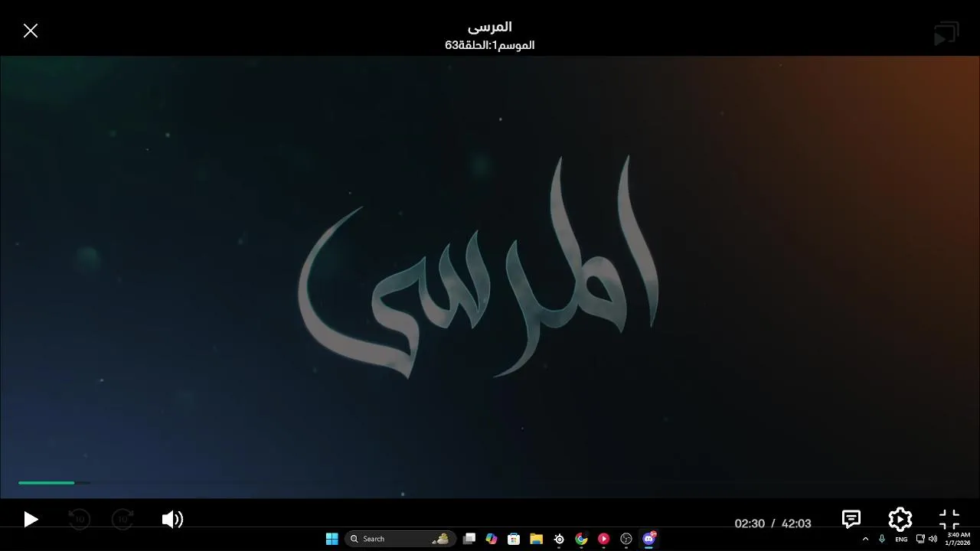Image resolution: width=980 pixels, height=551 pixels.
Task: Rewind 10 seconds
Action: point(79,520)
